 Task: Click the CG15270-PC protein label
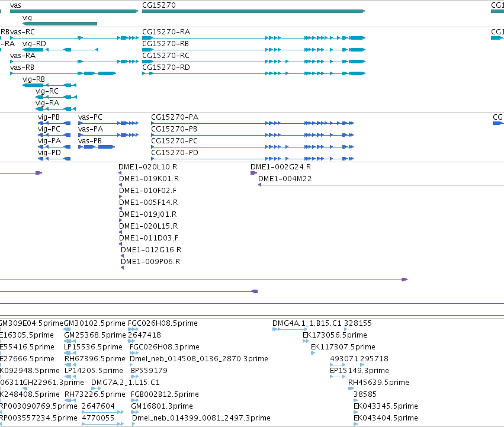tap(175, 141)
